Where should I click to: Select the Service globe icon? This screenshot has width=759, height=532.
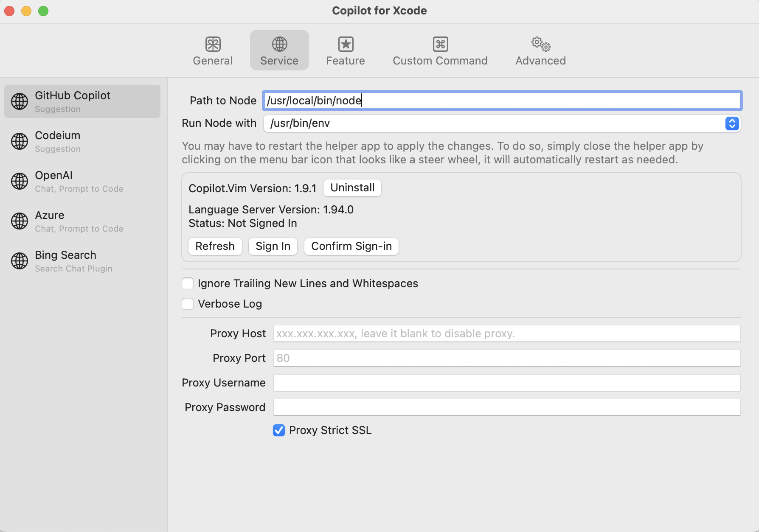[279, 44]
